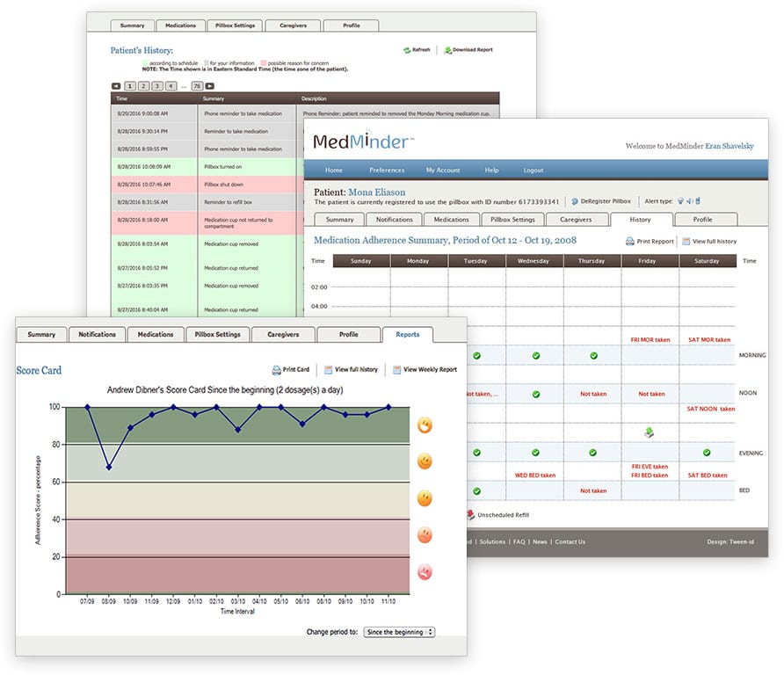
Task: Click Time column header in history table
Action: tap(154, 98)
